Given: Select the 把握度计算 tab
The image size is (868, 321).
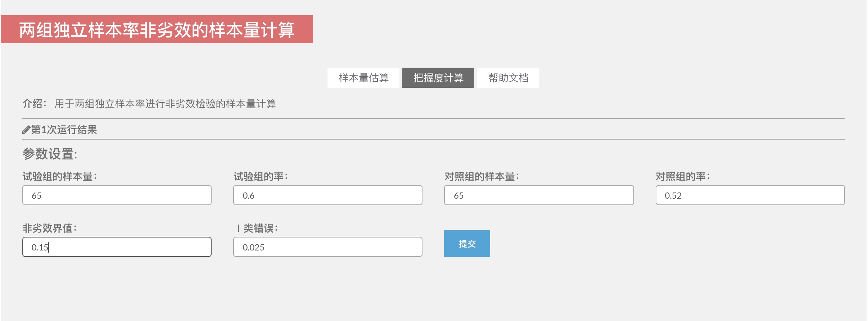Looking at the screenshot, I should pyautogui.click(x=438, y=78).
